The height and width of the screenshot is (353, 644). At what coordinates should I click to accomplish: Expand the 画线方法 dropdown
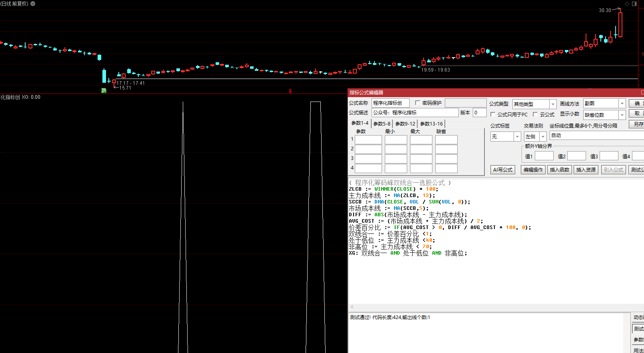tap(622, 104)
